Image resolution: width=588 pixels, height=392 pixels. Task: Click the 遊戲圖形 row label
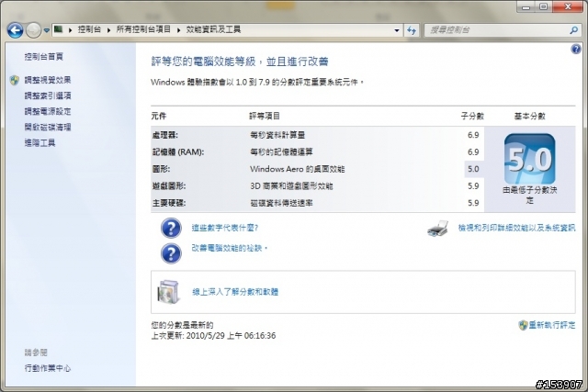pyautogui.click(x=169, y=185)
